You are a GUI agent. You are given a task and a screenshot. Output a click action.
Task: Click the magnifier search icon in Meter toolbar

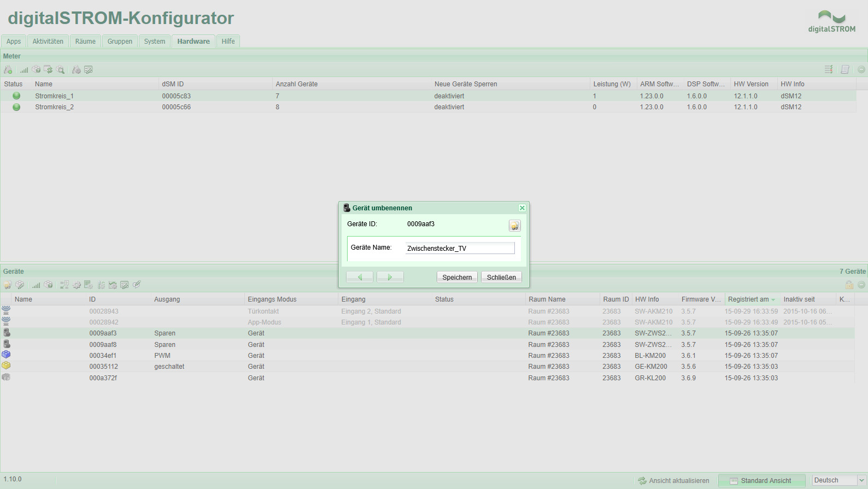[x=61, y=70]
